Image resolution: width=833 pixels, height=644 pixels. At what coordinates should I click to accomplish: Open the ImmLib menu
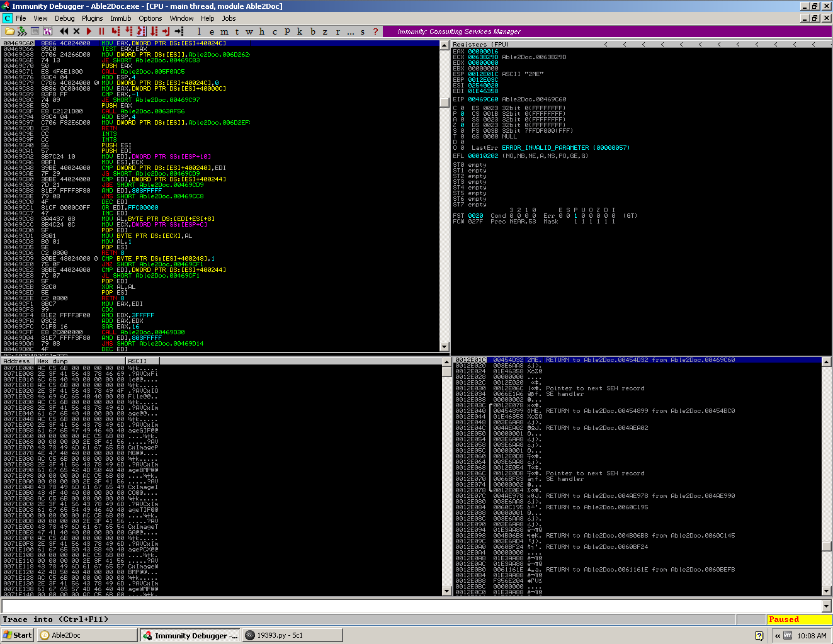121,18
